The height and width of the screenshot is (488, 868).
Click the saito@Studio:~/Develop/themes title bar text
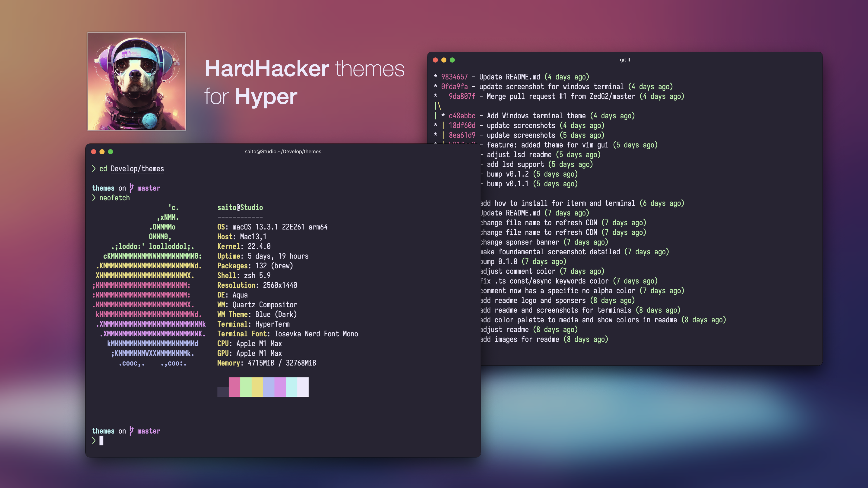(283, 152)
